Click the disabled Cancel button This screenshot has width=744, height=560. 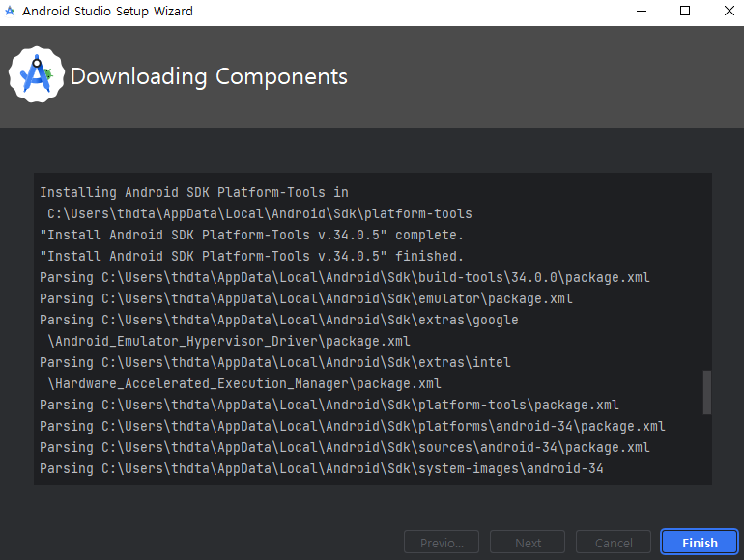click(x=613, y=542)
